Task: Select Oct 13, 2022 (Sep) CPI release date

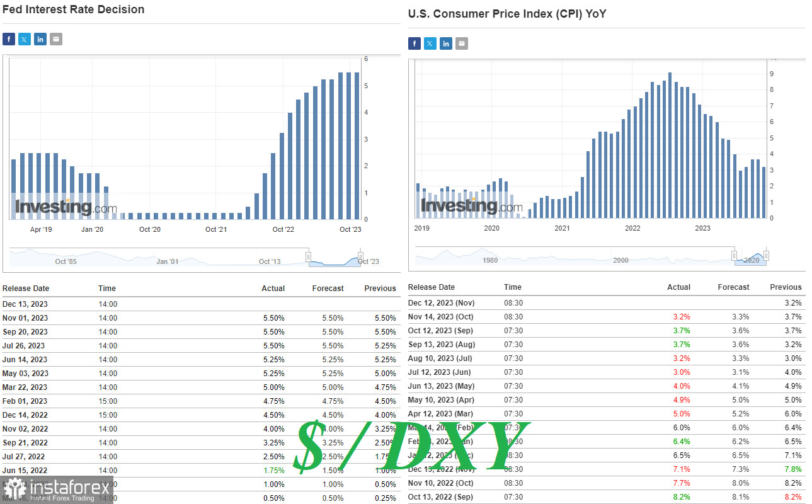Action: [x=441, y=497]
